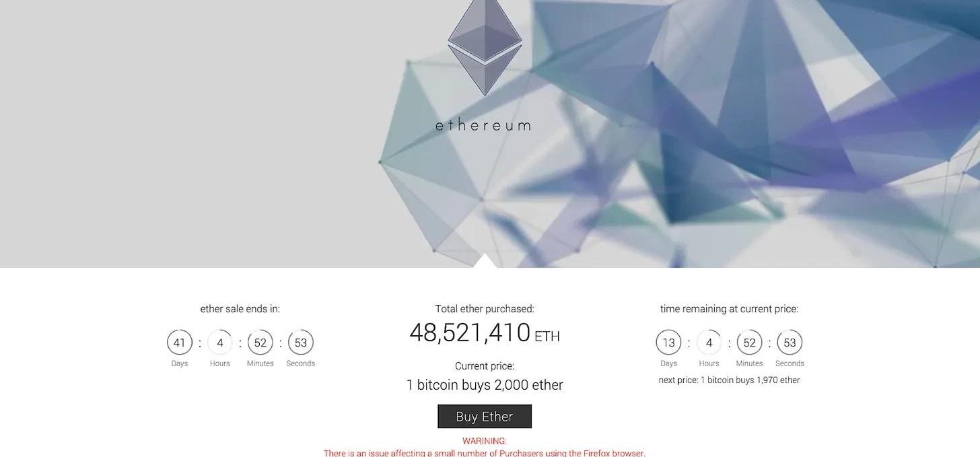Click the Firefox browser issue warning message
The image size is (980, 457).
tap(485, 453)
